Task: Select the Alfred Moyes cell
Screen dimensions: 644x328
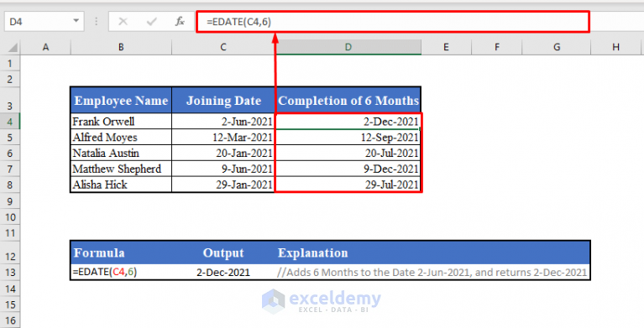Action: click(121, 137)
